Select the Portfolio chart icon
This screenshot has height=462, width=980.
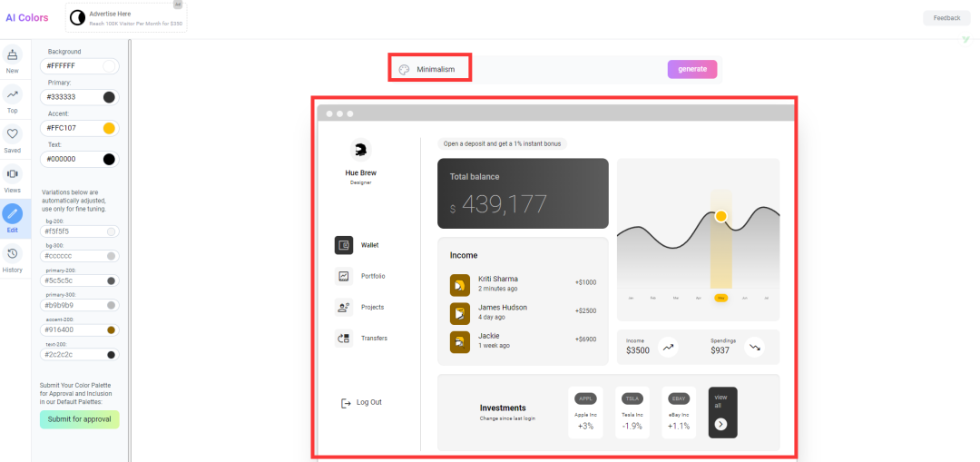pyautogui.click(x=344, y=276)
